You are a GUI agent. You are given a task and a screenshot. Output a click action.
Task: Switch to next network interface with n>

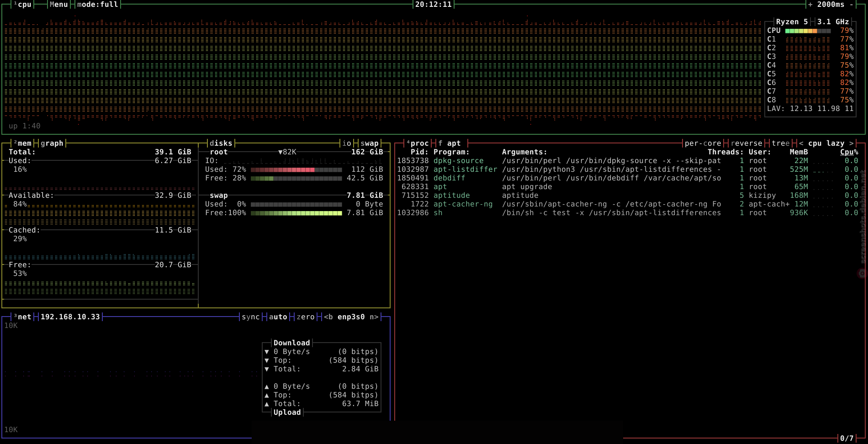pos(374,317)
